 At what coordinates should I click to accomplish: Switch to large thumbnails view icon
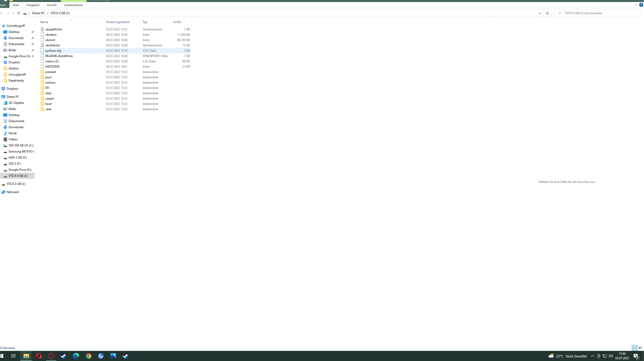640,348
